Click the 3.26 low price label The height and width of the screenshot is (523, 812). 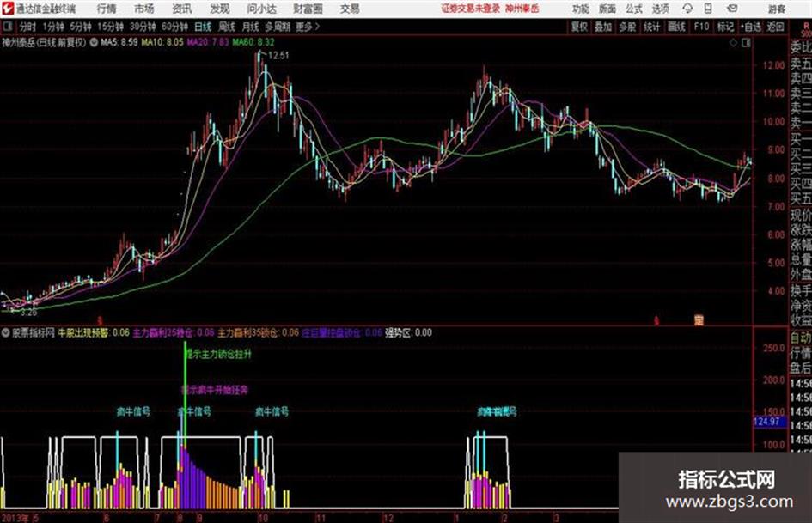click(27, 313)
